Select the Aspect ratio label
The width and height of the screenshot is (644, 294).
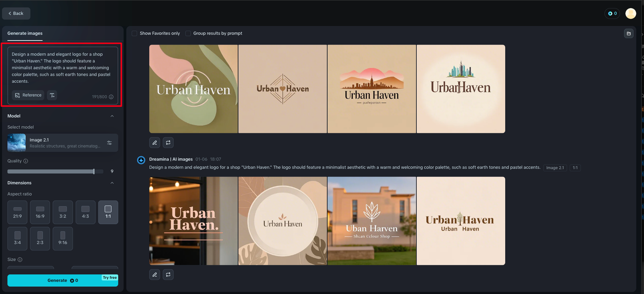click(20, 194)
